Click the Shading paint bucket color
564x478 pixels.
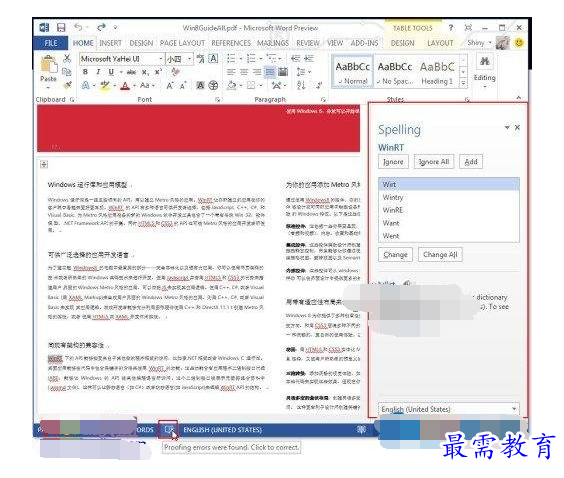(x=231, y=86)
